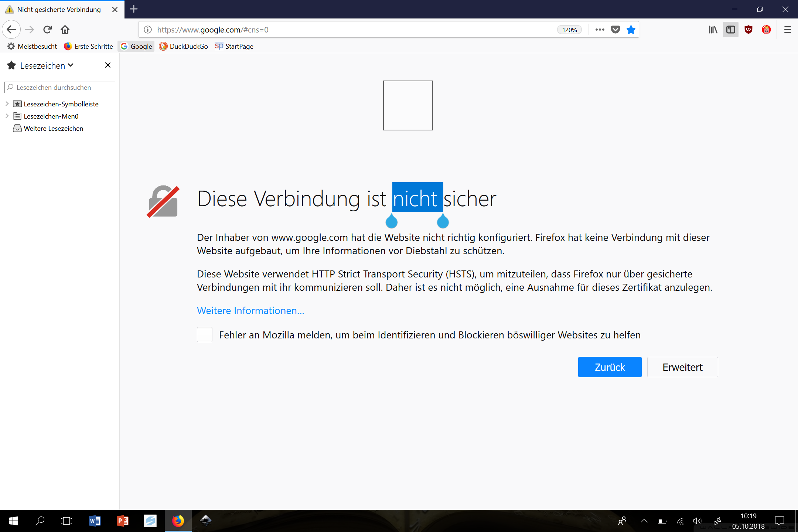
Task: Click the blue bookmark star icon
Action: tap(631, 30)
